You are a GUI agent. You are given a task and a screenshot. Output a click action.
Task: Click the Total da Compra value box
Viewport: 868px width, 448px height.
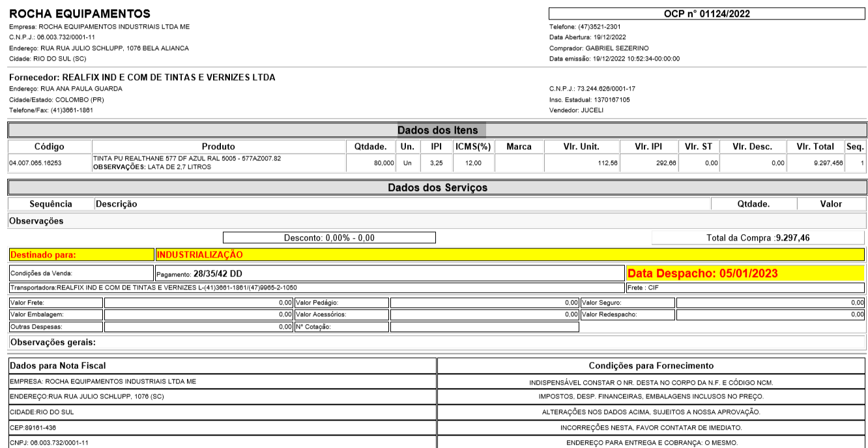(758, 238)
